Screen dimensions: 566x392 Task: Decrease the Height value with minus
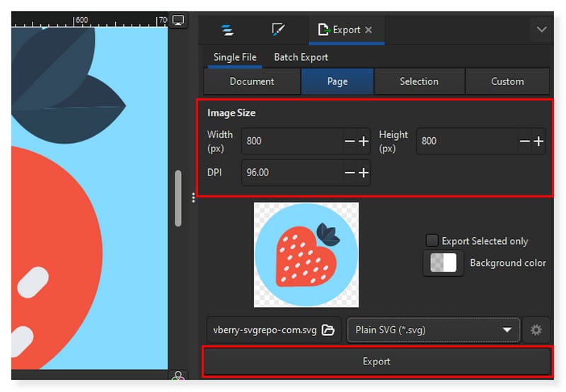[524, 141]
